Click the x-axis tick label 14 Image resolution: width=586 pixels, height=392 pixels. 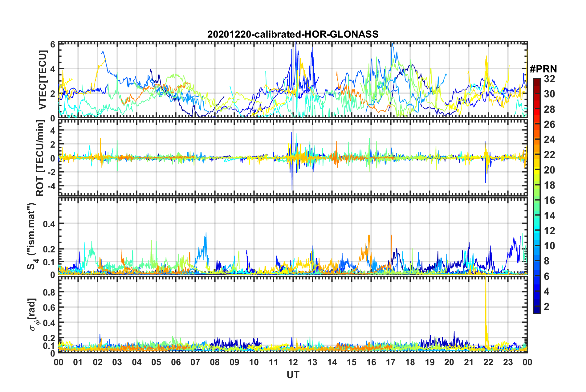[332, 362]
